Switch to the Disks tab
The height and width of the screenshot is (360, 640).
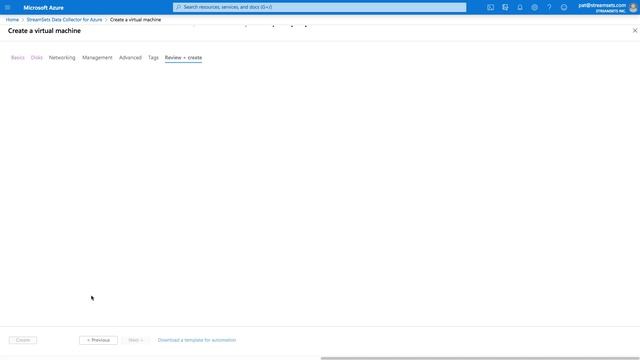tap(37, 58)
